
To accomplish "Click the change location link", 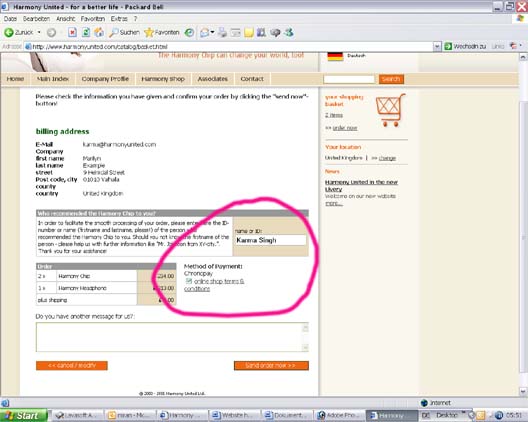I will pos(387,158).
